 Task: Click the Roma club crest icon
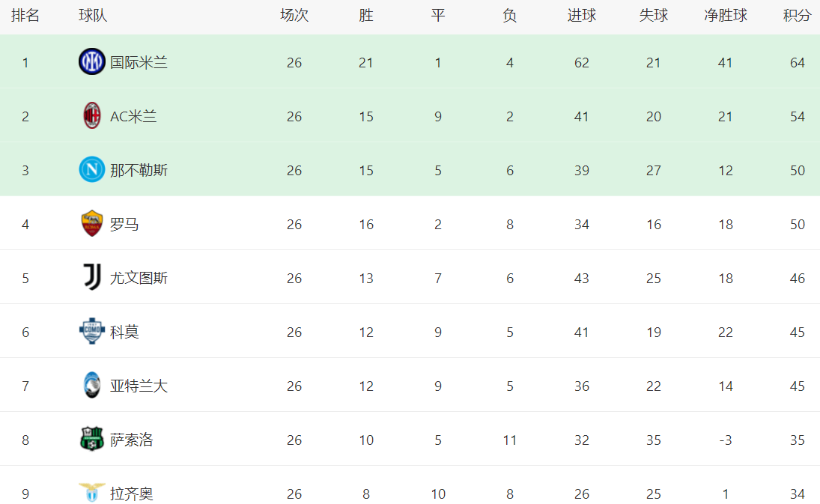tap(91, 224)
